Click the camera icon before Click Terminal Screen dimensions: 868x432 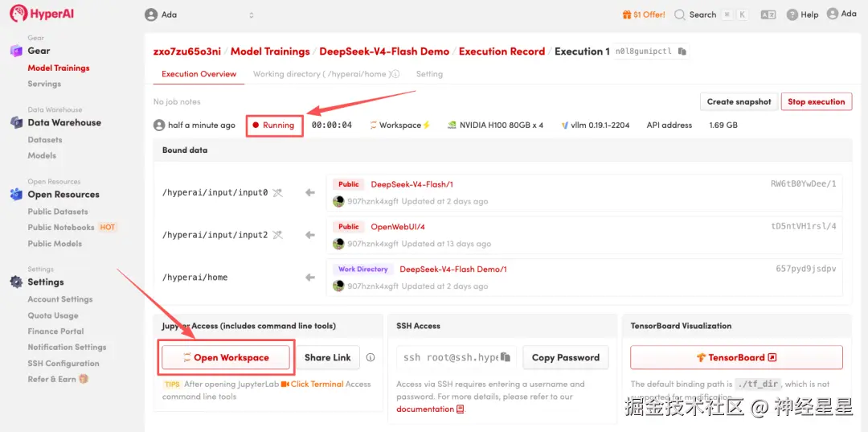285,384
